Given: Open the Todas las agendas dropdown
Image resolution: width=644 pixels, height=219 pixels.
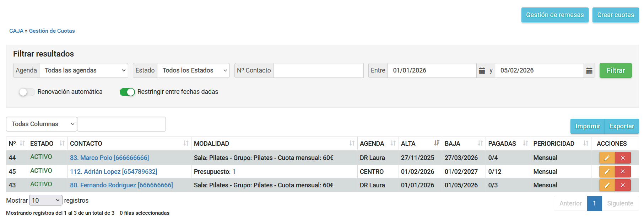Looking at the screenshot, I should tap(83, 71).
